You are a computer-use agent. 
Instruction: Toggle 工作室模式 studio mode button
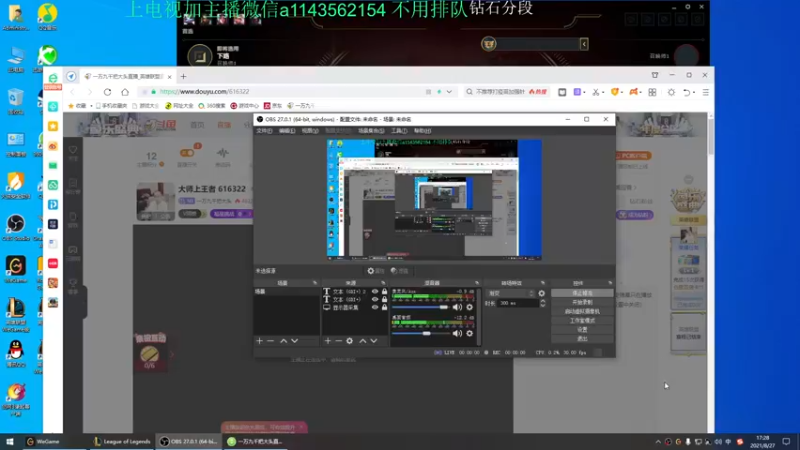(582, 320)
